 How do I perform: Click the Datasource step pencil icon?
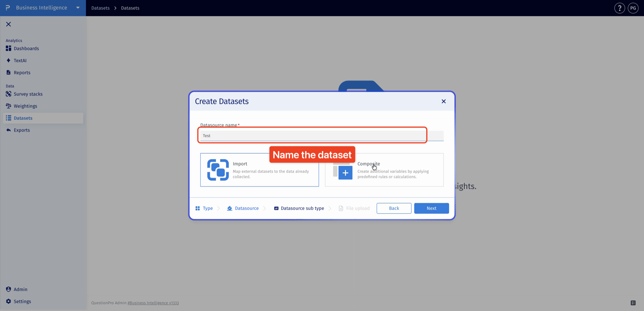229,208
